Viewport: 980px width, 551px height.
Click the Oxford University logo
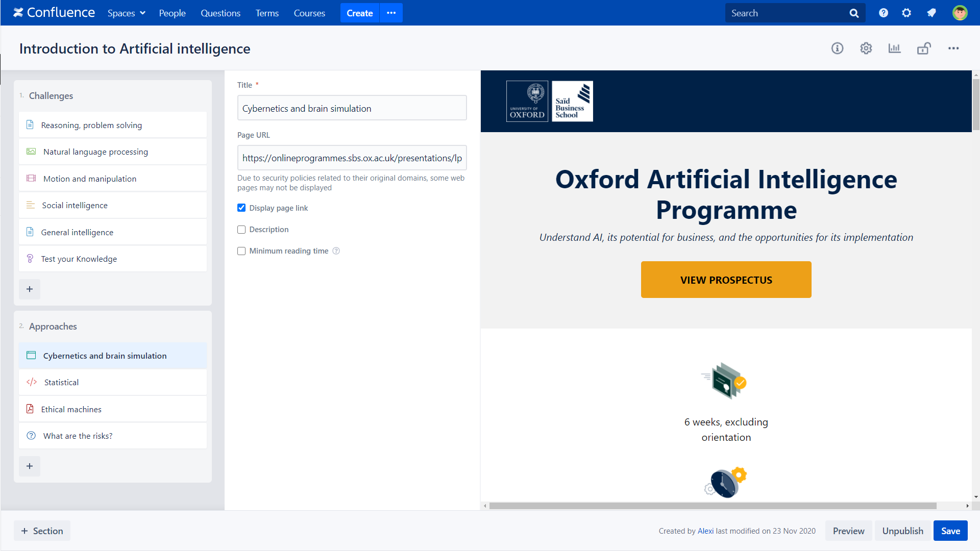click(x=527, y=101)
